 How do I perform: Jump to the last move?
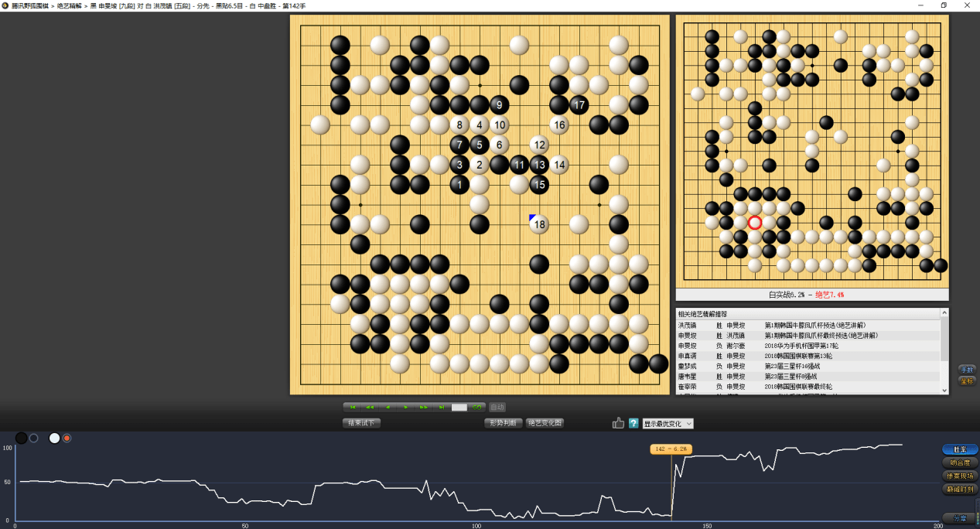tap(442, 407)
